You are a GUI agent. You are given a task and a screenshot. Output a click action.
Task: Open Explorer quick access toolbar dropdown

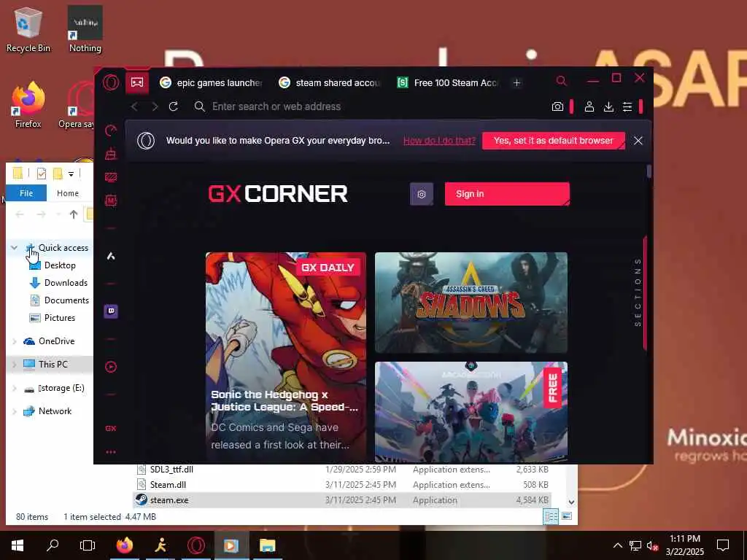coord(71,174)
